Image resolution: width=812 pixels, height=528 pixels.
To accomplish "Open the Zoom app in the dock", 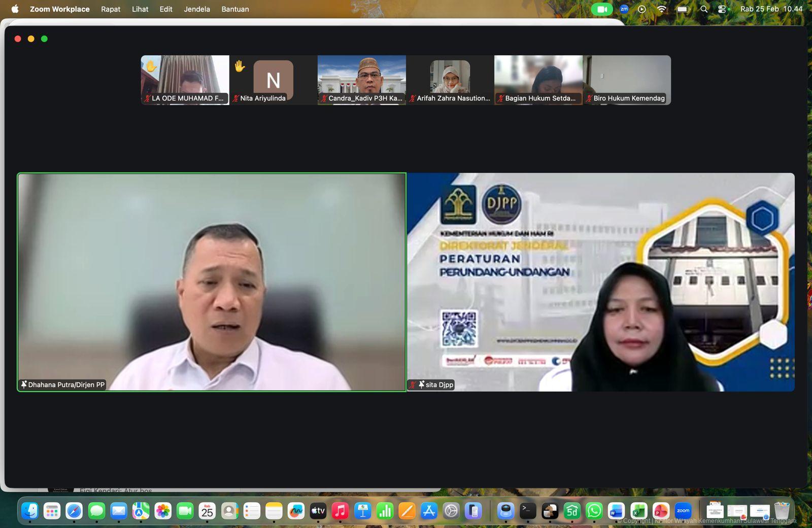I will pos(683,511).
